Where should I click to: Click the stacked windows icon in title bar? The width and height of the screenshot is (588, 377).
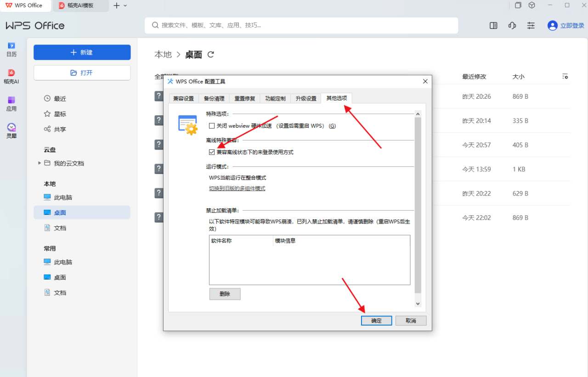(x=518, y=6)
